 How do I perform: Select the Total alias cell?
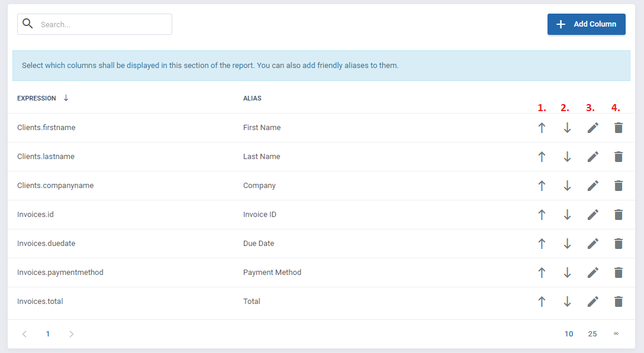click(x=252, y=302)
